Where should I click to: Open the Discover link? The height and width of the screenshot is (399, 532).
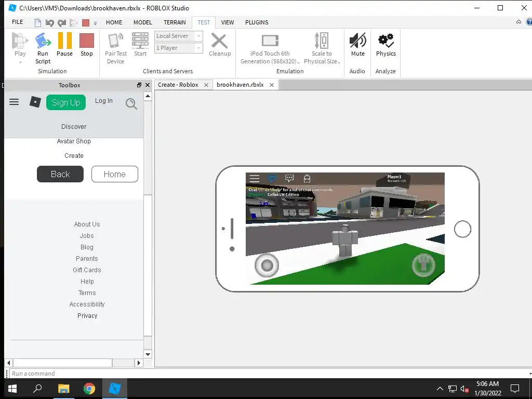point(74,127)
